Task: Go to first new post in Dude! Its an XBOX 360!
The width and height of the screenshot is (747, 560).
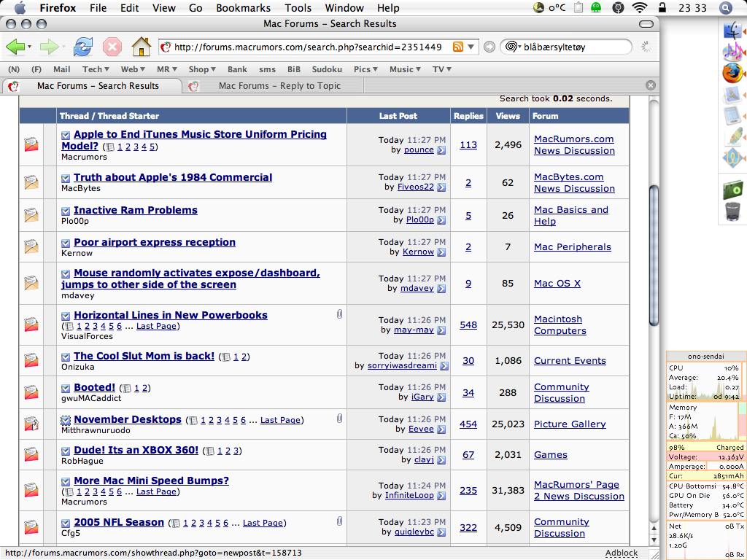Action: (x=66, y=451)
